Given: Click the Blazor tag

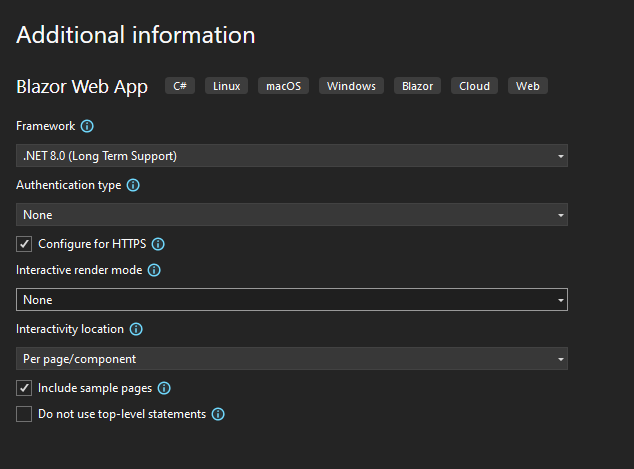Looking at the screenshot, I should tap(417, 86).
